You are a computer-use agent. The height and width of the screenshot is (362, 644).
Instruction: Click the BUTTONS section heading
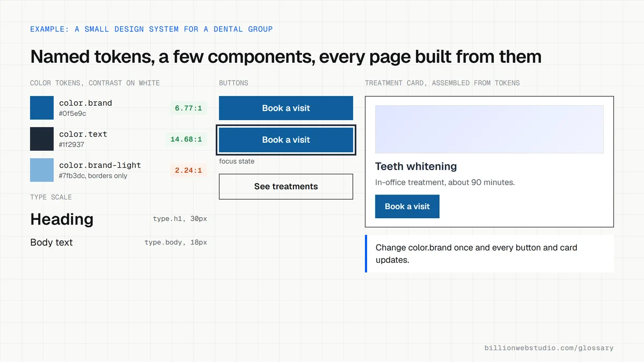[233, 83]
